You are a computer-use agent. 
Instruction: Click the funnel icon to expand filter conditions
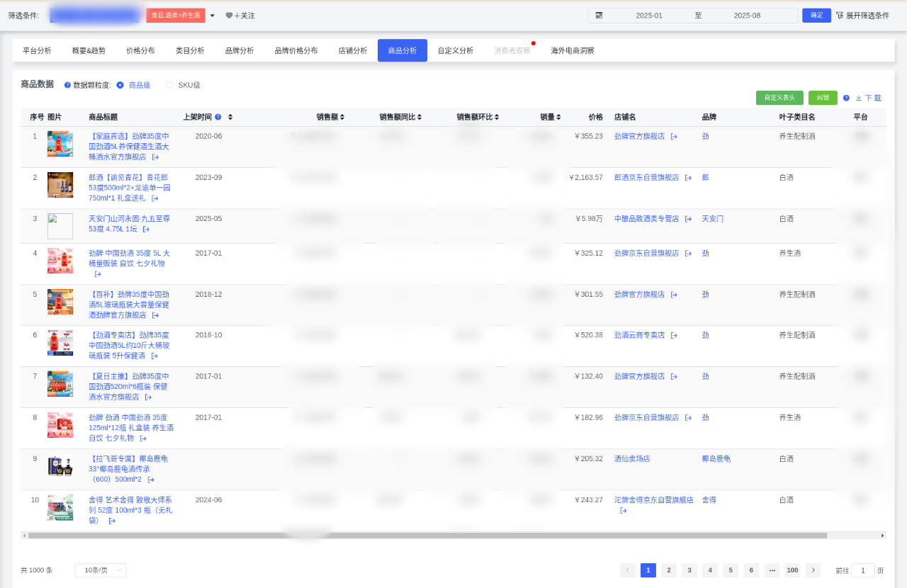click(x=841, y=15)
